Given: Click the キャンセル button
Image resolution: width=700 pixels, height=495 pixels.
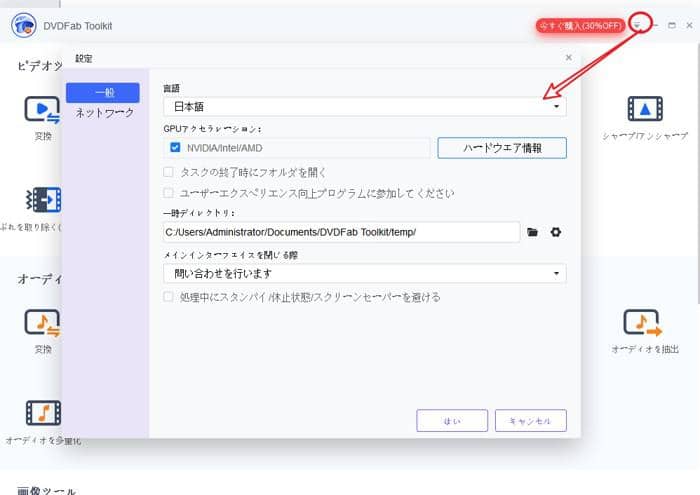Looking at the screenshot, I should click(x=531, y=420).
